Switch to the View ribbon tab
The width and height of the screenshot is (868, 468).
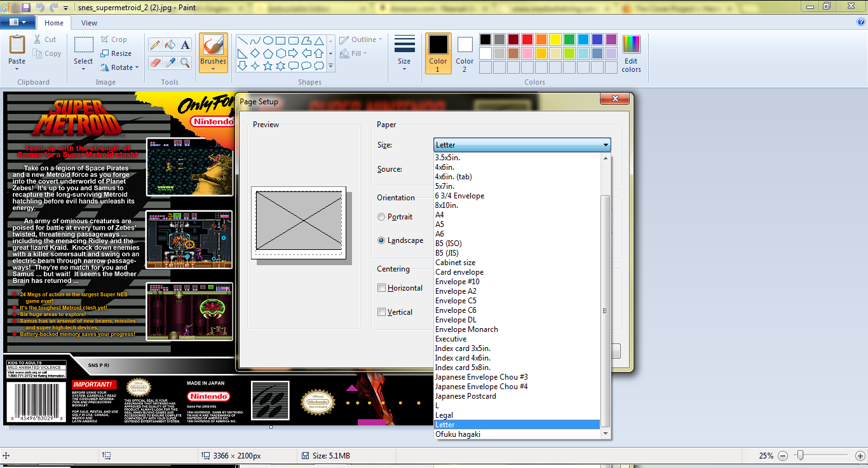(90, 23)
